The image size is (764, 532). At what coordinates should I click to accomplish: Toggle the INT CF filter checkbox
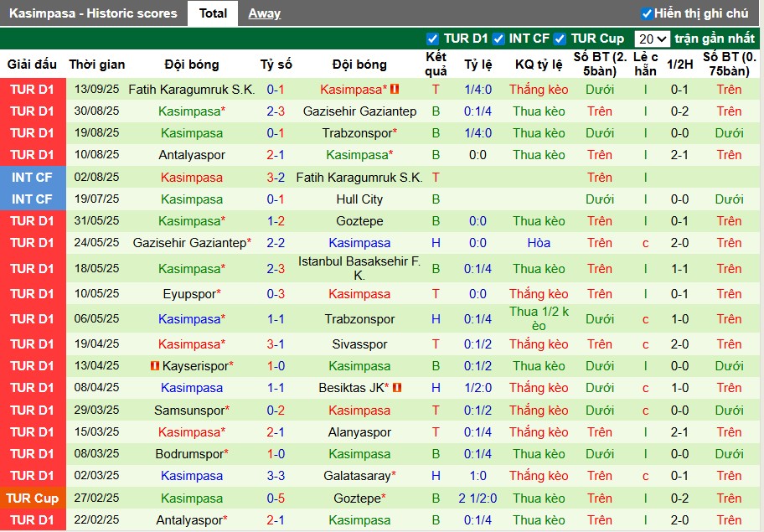pos(498,39)
